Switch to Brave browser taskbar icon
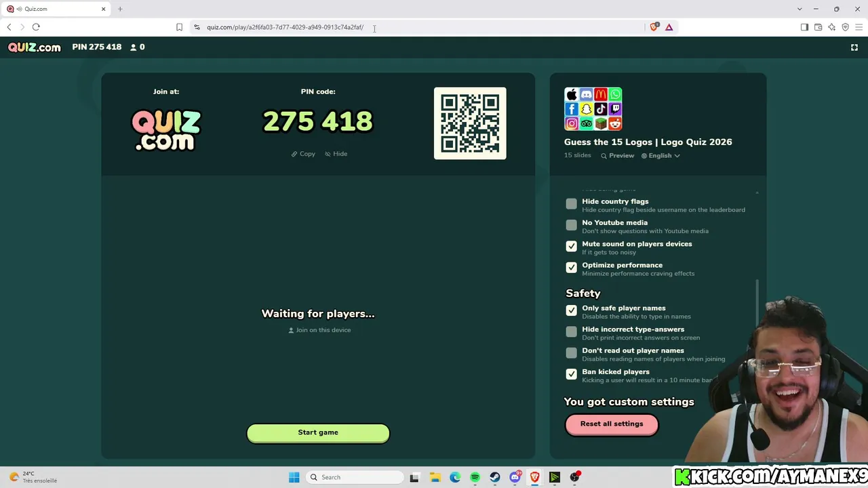The height and width of the screenshot is (488, 868). click(535, 477)
